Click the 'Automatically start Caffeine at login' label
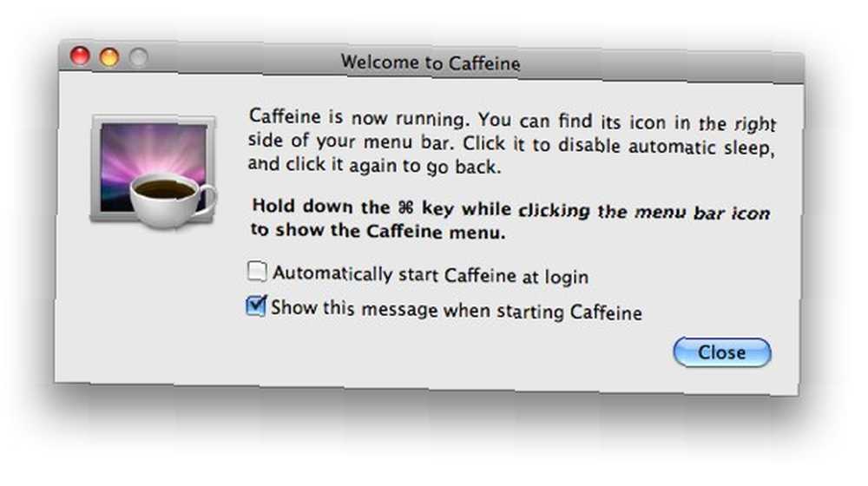 [x=431, y=275]
